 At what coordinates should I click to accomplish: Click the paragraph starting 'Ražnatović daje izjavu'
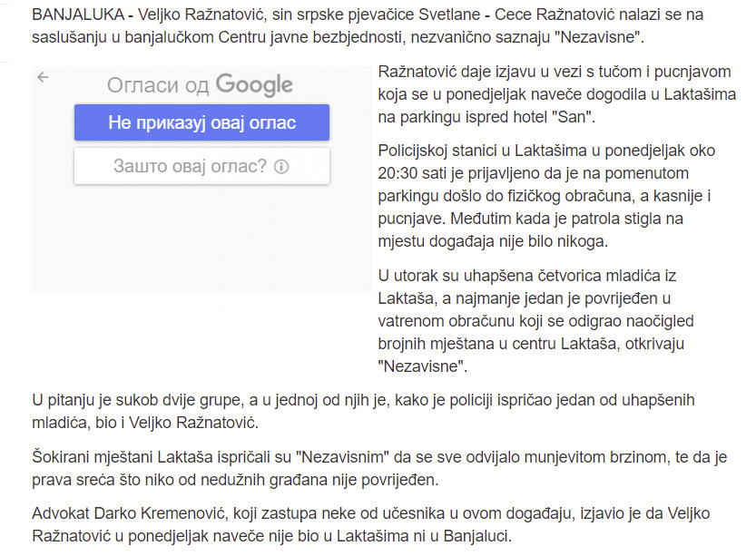(557, 94)
